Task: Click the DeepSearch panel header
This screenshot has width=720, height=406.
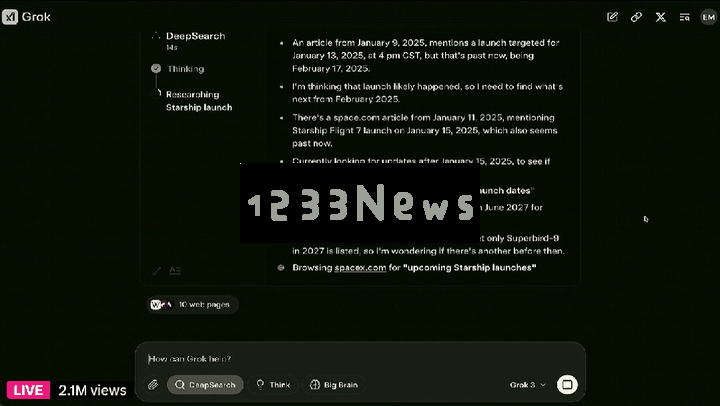Action: pyautogui.click(x=196, y=36)
